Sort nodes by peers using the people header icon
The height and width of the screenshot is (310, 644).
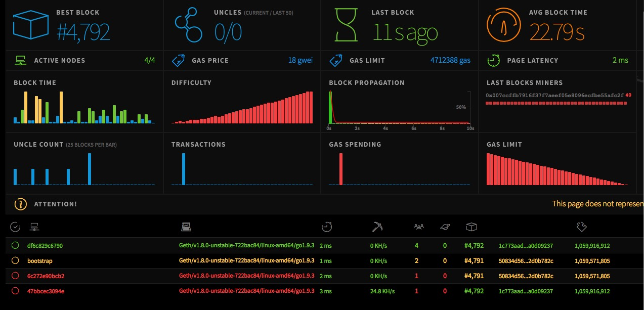pyautogui.click(x=418, y=227)
